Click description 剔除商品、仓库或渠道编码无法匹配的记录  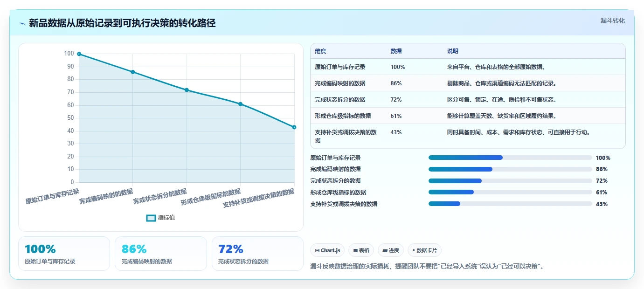tap(502, 83)
